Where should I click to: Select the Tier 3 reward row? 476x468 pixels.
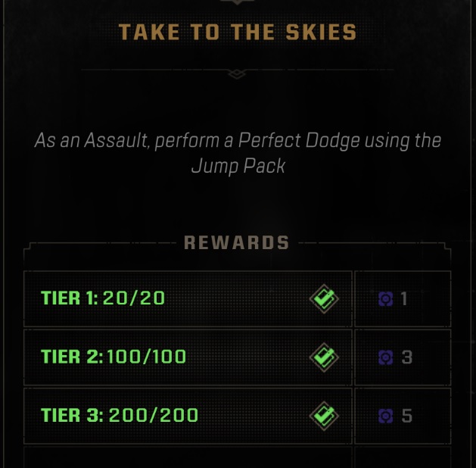coord(238,416)
